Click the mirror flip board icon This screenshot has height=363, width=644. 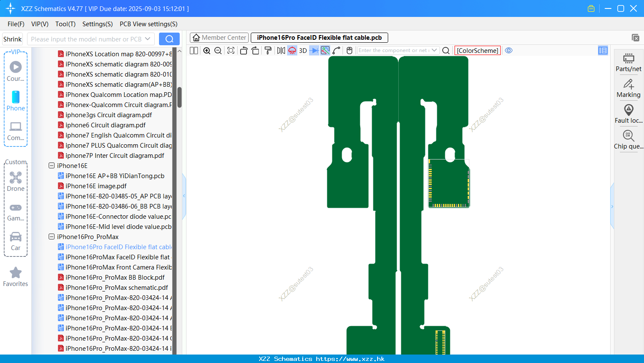point(281,50)
